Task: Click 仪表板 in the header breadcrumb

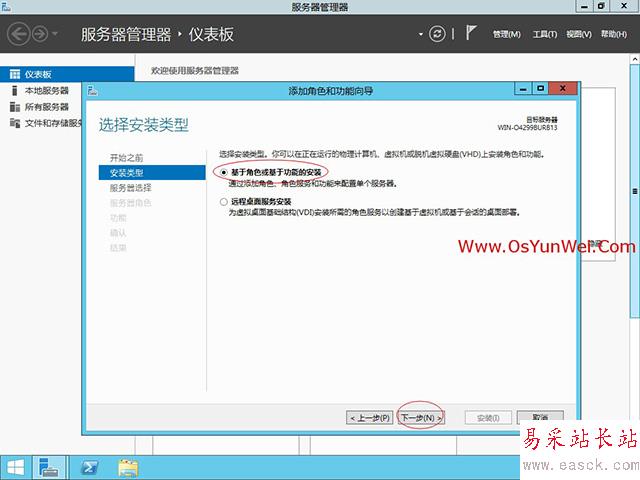Action: pos(211,34)
